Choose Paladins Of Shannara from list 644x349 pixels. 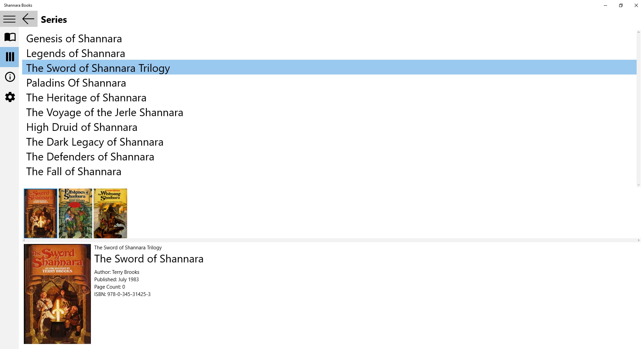coord(76,83)
